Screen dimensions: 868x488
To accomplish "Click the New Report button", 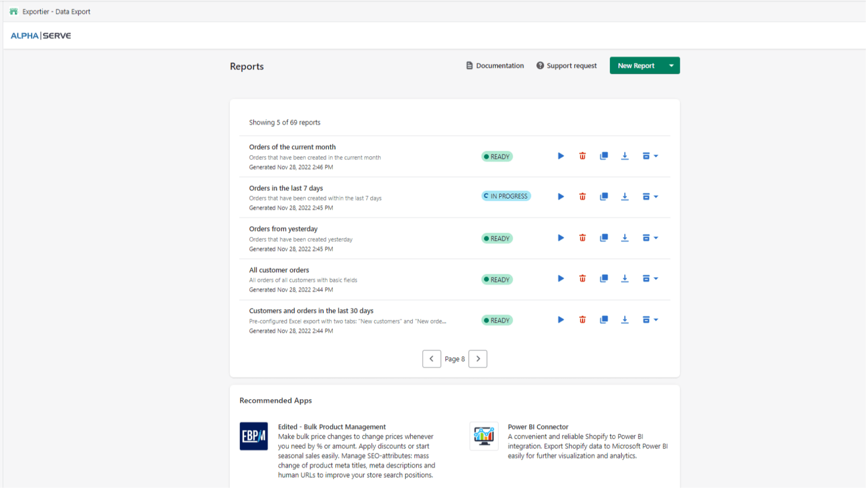I will (x=636, y=65).
